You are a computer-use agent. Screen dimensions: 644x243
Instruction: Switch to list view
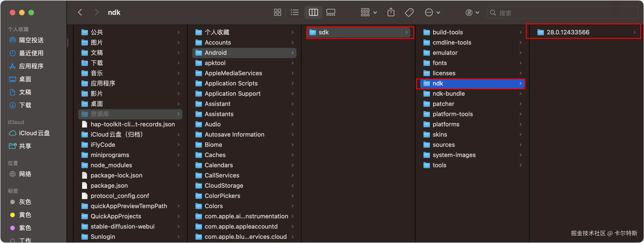tap(295, 12)
